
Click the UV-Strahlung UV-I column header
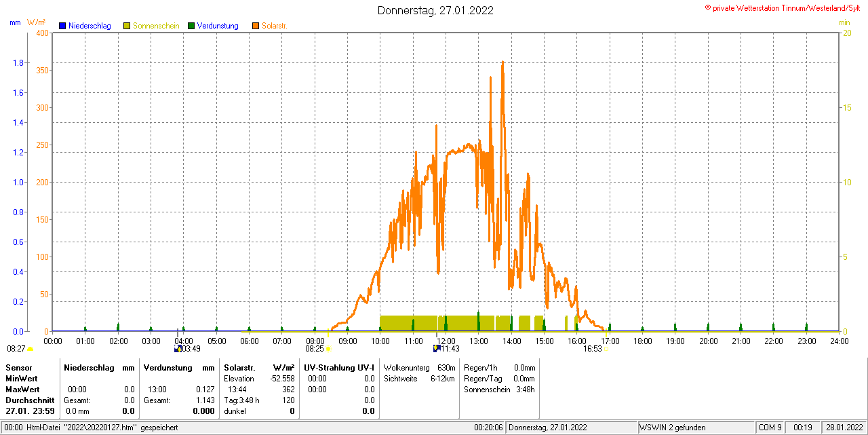339,367
